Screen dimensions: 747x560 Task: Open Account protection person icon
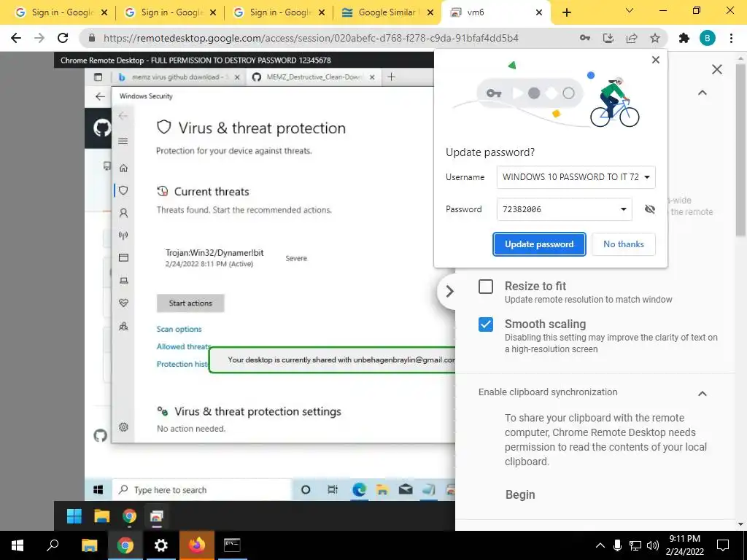pyautogui.click(x=123, y=213)
